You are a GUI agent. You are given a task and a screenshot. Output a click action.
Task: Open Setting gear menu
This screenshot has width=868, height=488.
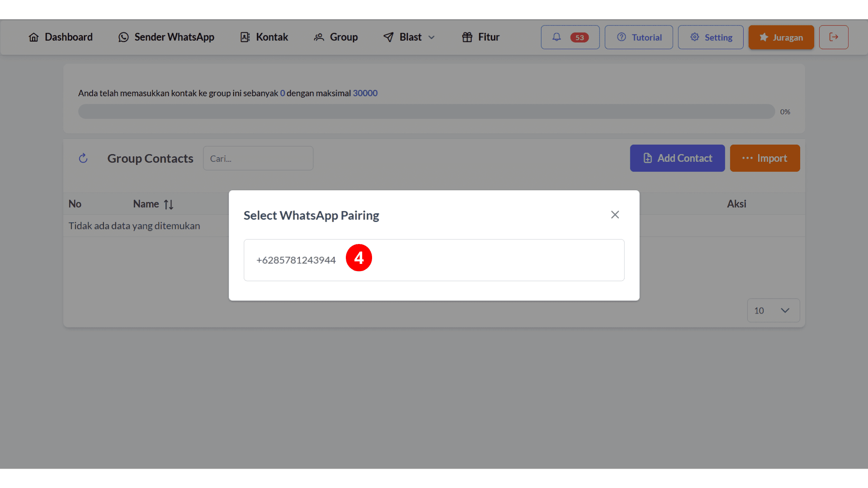point(711,37)
